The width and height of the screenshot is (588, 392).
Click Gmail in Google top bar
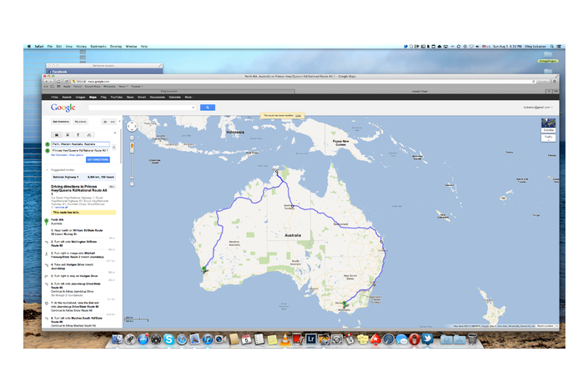[x=142, y=97]
